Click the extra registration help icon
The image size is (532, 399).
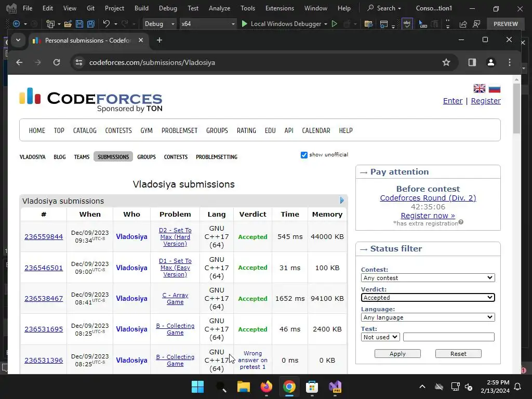pos(461,222)
